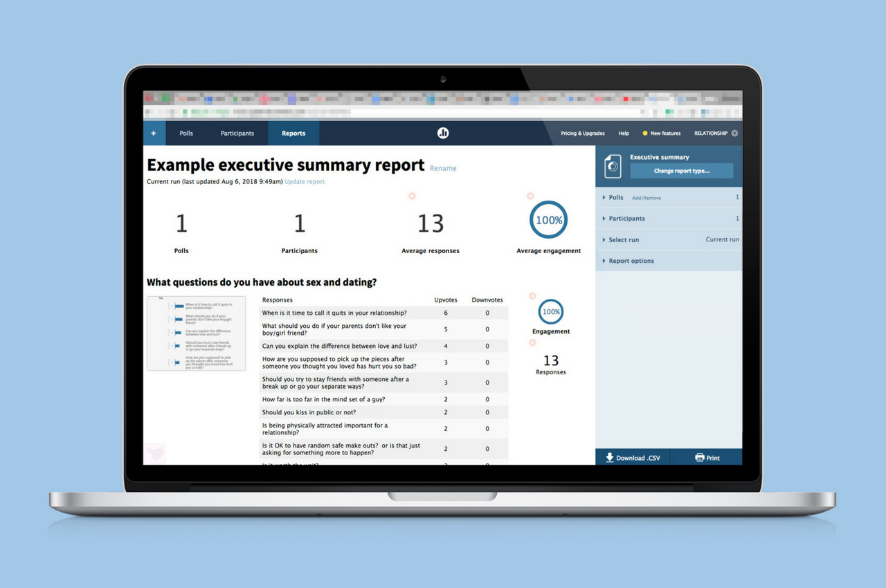Viewport: 886px width, 588px height.
Task: Click the Update report link
Action: point(305,181)
